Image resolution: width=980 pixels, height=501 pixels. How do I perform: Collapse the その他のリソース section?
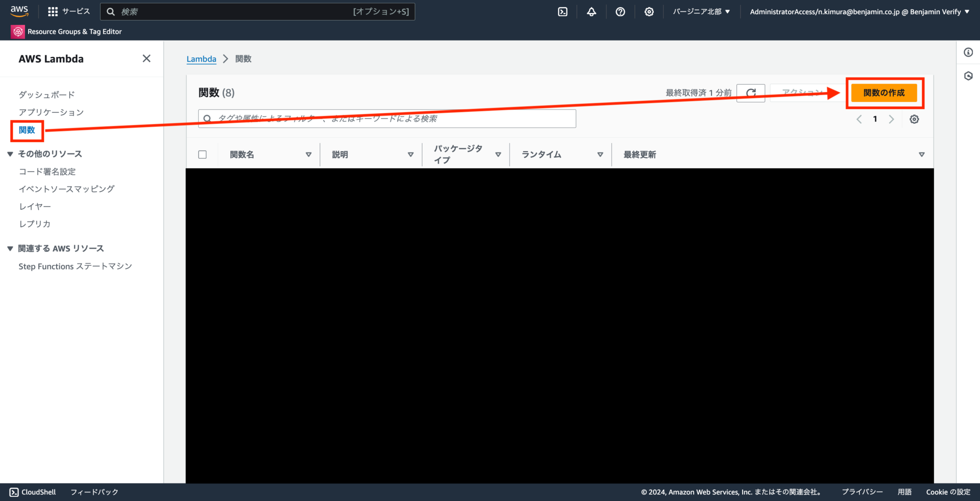pyautogui.click(x=10, y=153)
